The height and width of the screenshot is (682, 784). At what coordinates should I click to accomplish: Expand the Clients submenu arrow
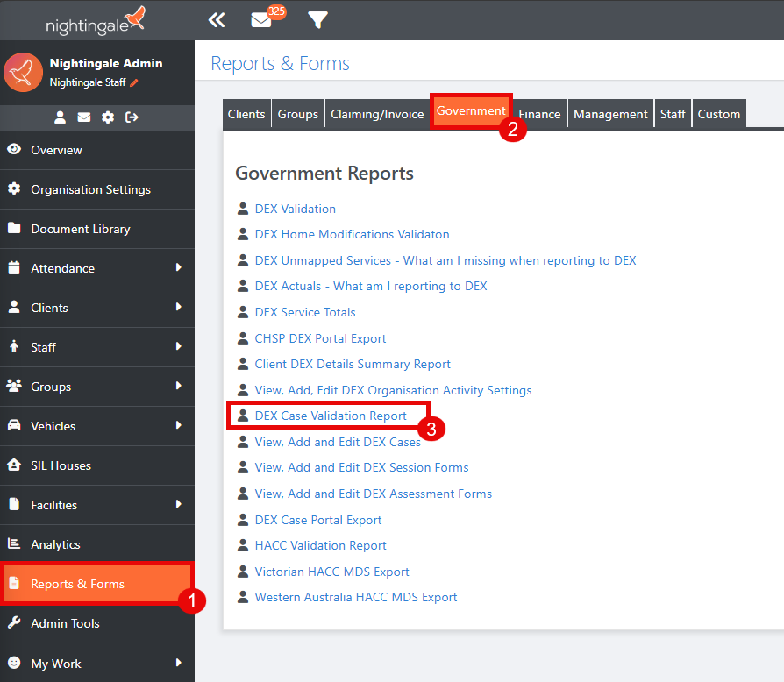(179, 307)
